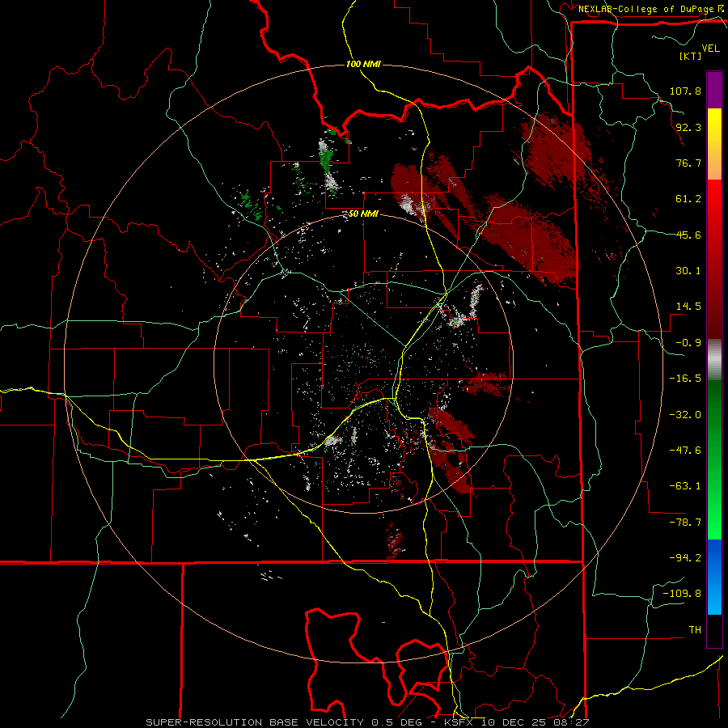Click the VEL legend title
Image resolution: width=728 pixels, height=728 pixels.
tap(710, 49)
